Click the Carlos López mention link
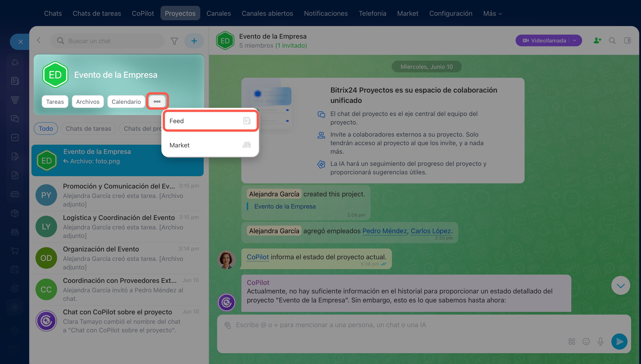 431,231
